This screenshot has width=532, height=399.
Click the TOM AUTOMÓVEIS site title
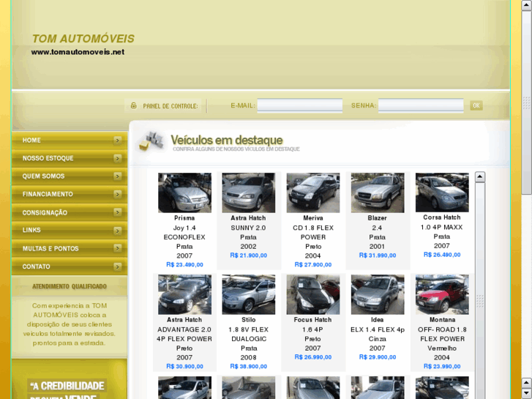[x=83, y=39]
